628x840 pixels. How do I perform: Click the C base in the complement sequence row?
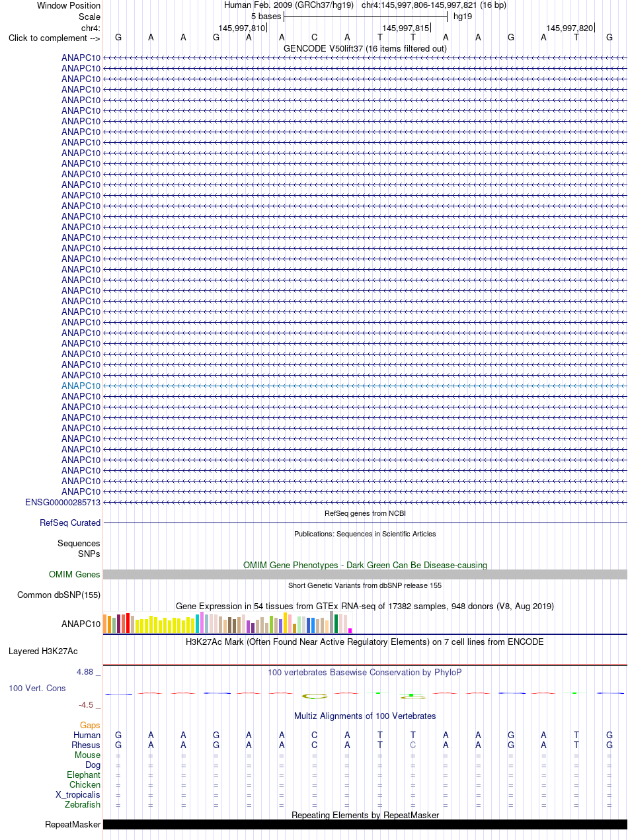[x=315, y=37]
